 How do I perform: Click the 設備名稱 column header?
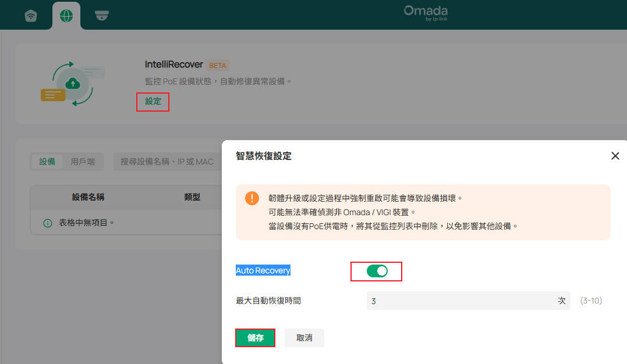click(x=88, y=197)
